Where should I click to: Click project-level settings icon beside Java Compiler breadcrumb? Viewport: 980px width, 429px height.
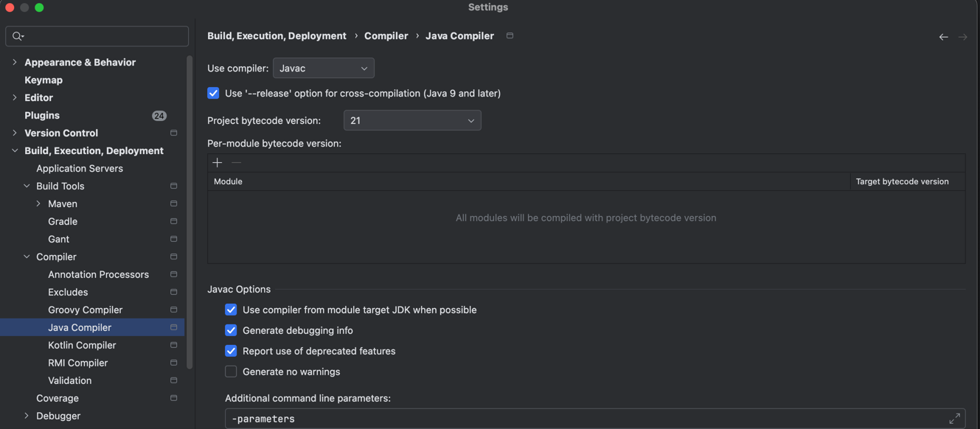tap(510, 35)
